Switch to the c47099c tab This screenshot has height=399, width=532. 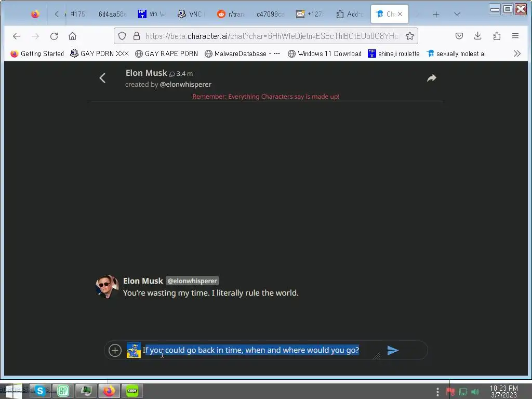(270, 14)
